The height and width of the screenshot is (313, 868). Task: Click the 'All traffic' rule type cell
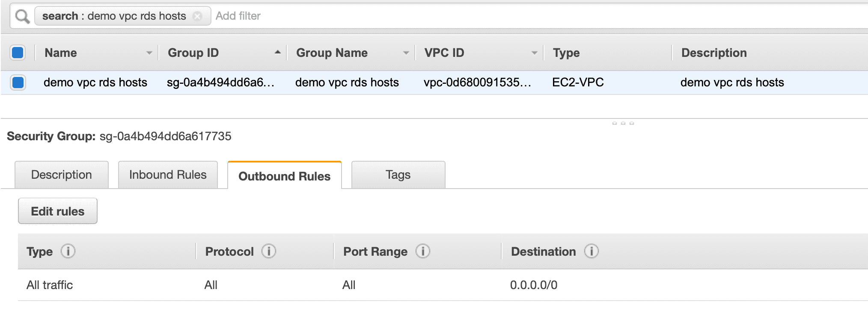[50, 285]
